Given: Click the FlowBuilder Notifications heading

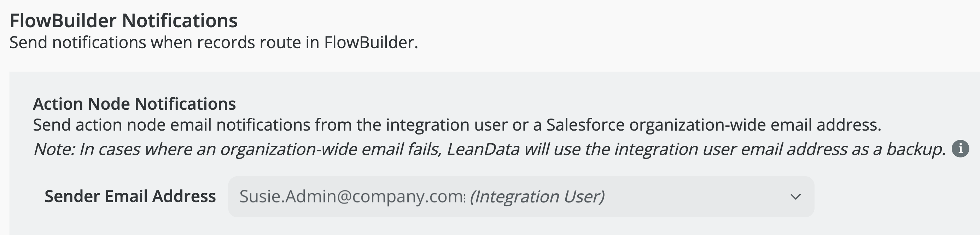Looking at the screenshot, I should (x=123, y=21).
